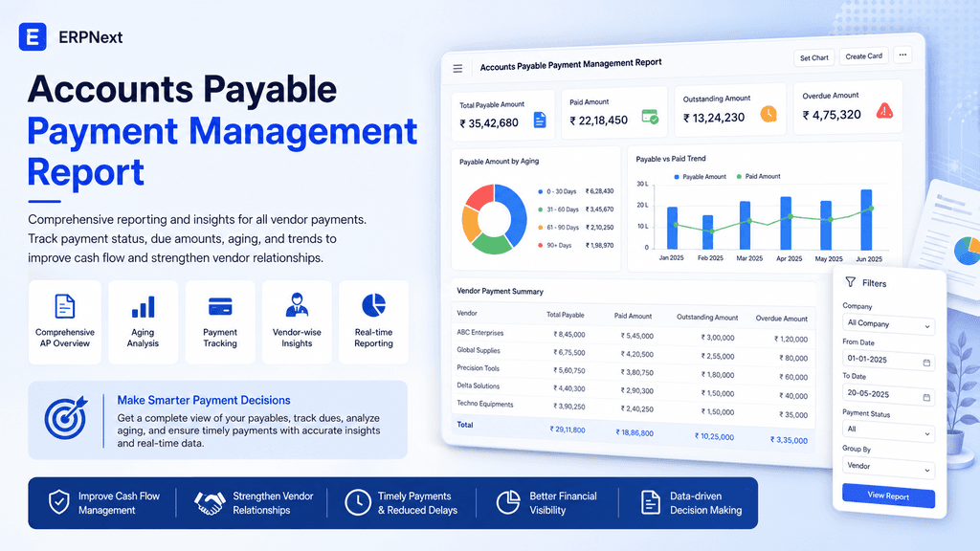Click the Total row label in vendor table
The height and width of the screenshot is (551, 980).
tap(465, 425)
